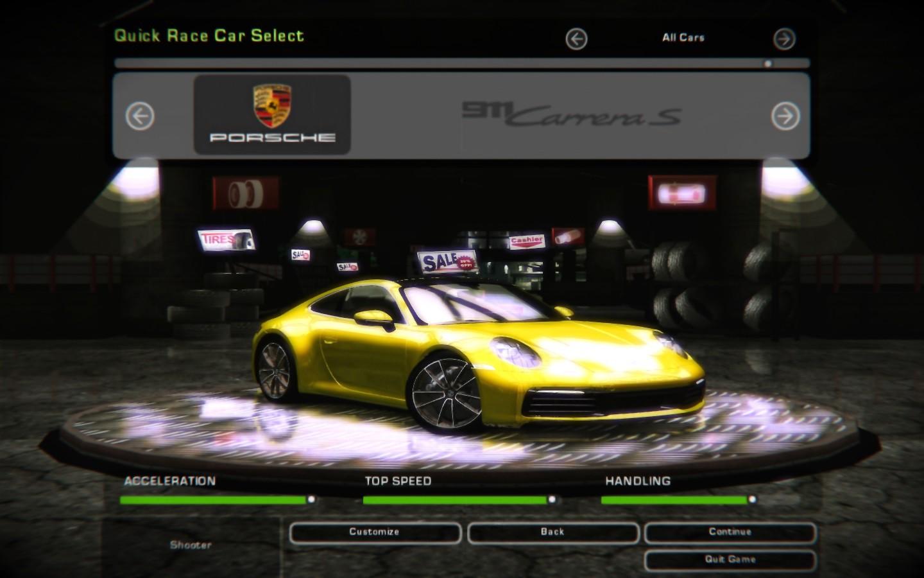The image size is (924, 578).
Task: Go to previous car category with left arrow
Action: tap(576, 39)
